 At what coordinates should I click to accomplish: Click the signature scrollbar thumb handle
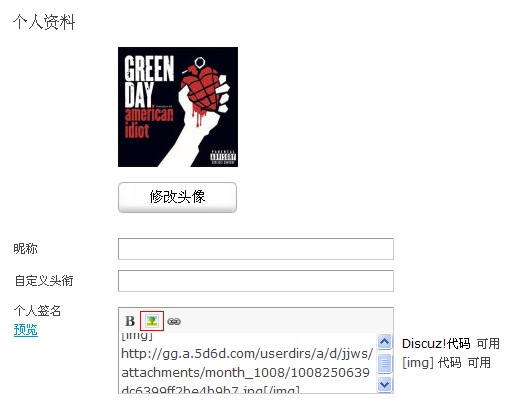pyautogui.click(x=385, y=363)
